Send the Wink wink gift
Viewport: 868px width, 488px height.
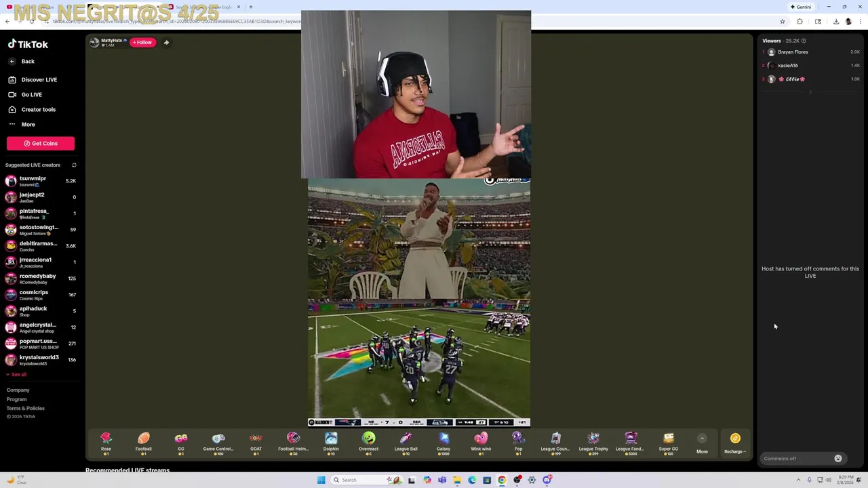481,443
